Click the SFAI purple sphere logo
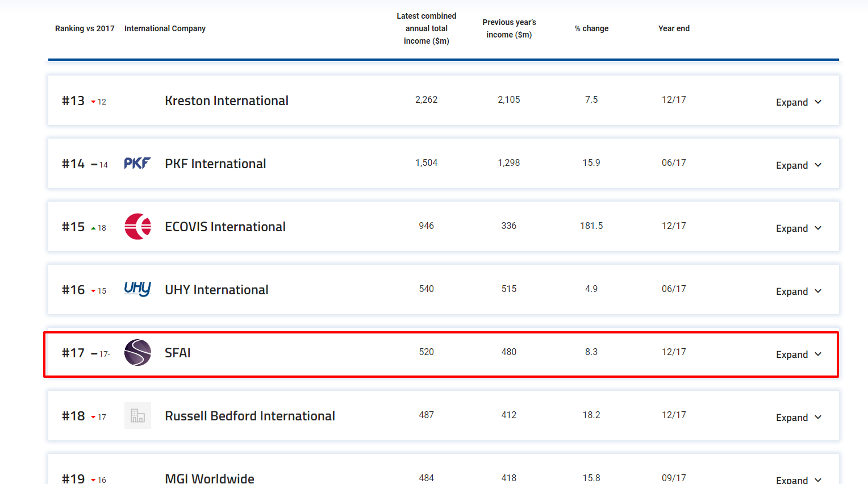 click(x=137, y=352)
